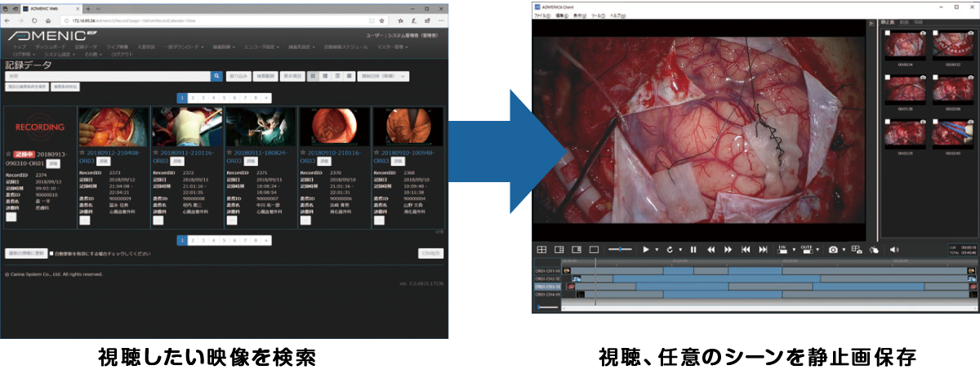Open the 20180911-210116 record link
This screenshot has height=370, width=980.
[185, 153]
